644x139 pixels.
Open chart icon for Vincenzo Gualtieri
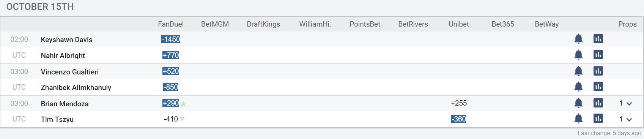[598, 71]
